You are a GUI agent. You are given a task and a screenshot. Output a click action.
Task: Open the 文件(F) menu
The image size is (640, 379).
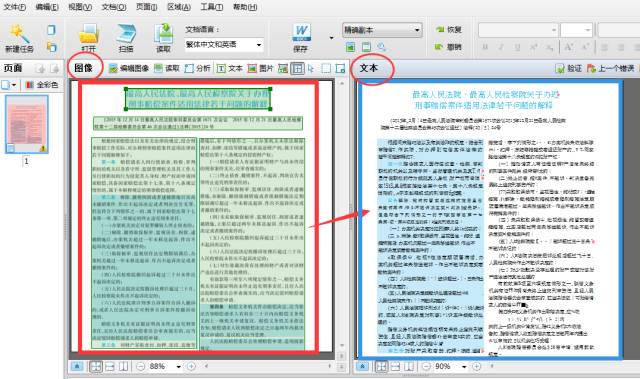point(15,7)
